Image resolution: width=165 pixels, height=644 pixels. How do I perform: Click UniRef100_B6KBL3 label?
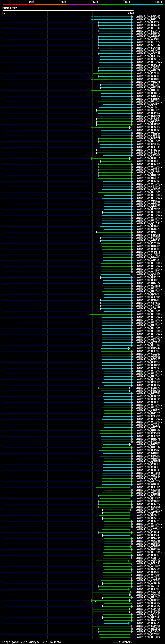[148, 161]
